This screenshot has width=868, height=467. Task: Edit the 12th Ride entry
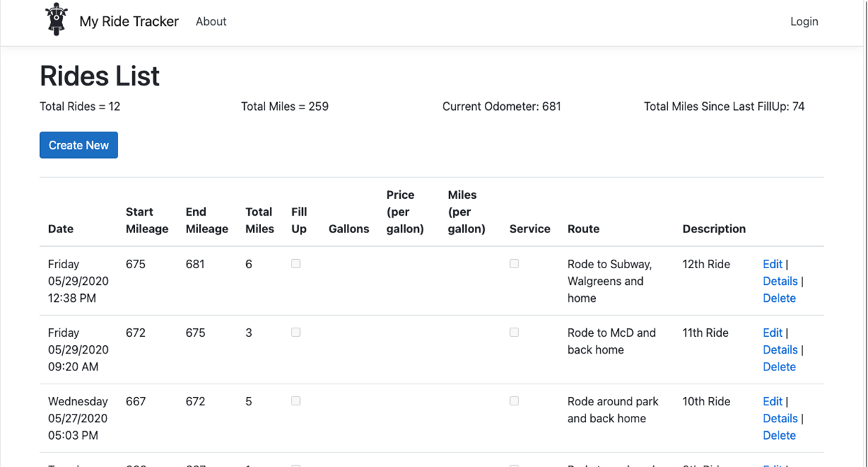772,264
